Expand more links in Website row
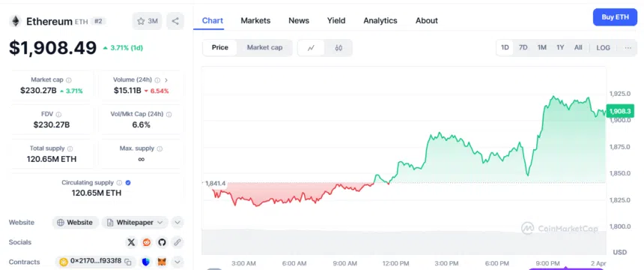Viewport: 644px width, 270px height. coord(177,223)
